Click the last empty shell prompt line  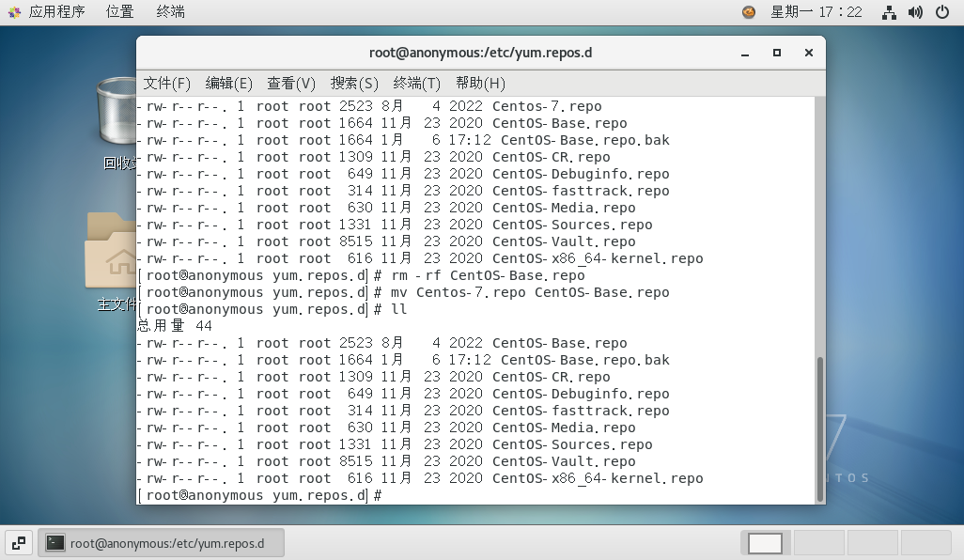[x=259, y=495]
